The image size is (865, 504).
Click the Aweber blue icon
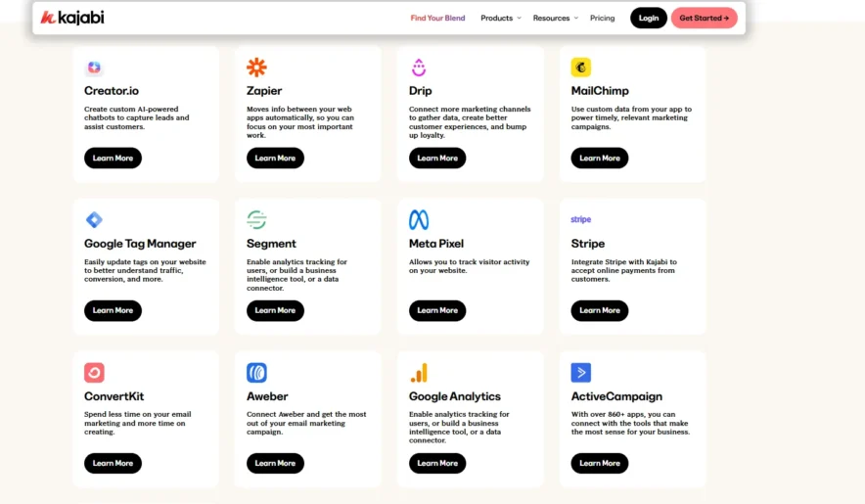[x=256, y=373]
